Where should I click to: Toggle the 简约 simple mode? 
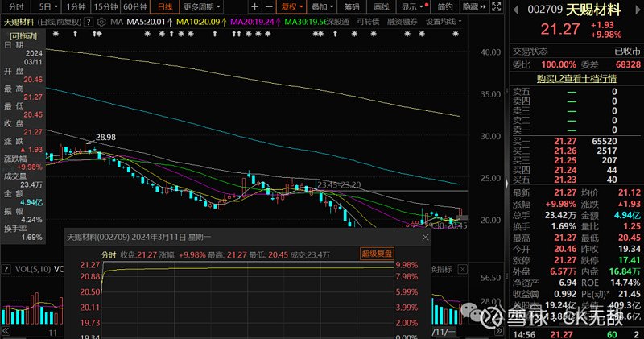pos(445,6)
